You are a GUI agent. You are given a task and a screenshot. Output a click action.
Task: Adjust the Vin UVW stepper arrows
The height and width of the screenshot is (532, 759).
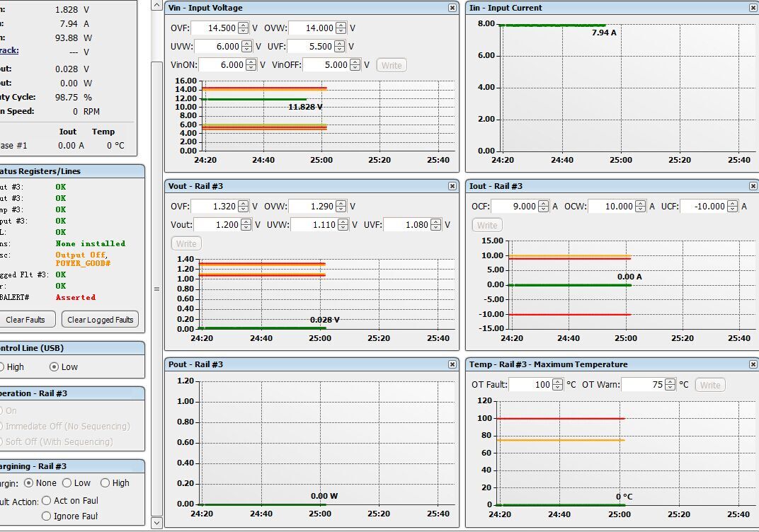pyautogui.click(x=246, y=47)
